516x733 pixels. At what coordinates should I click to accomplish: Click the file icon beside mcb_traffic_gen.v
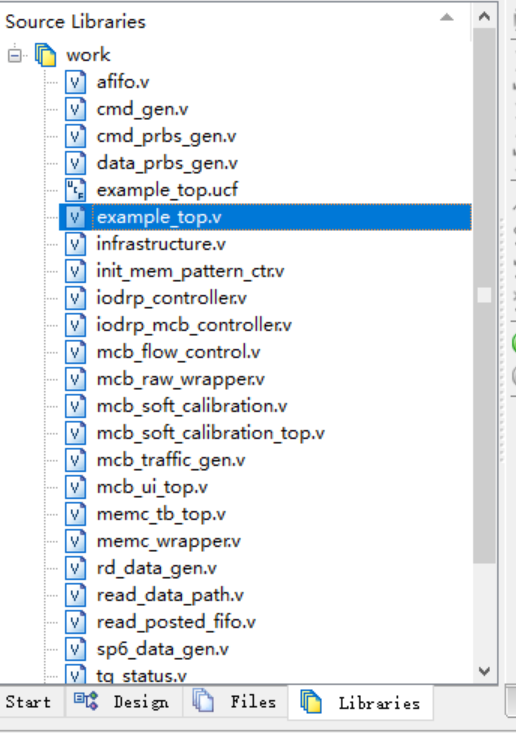(x=75, y=460)
